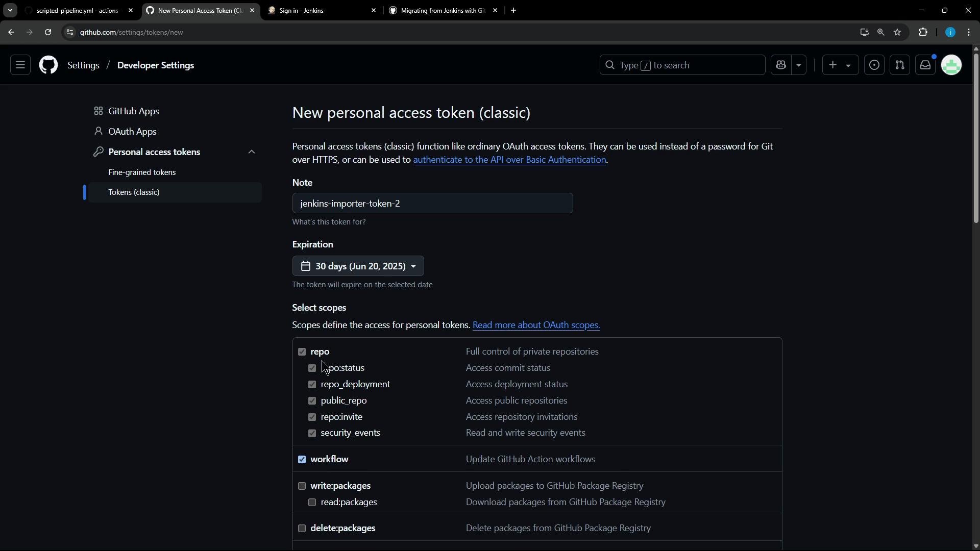Open the Copilot chat icon
The height and width of the screenshot is (551, 980).
(781, 65)
